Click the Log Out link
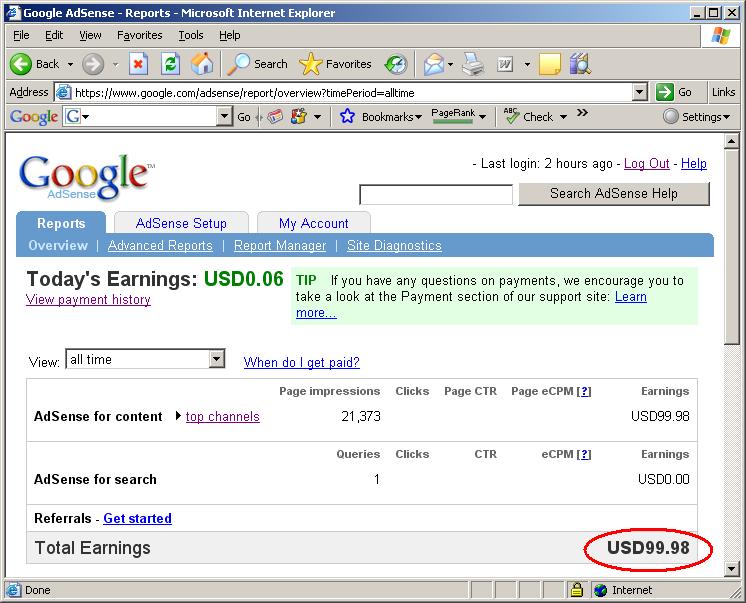The height and width of the screenshot is (603, 746). coord(647,164)
